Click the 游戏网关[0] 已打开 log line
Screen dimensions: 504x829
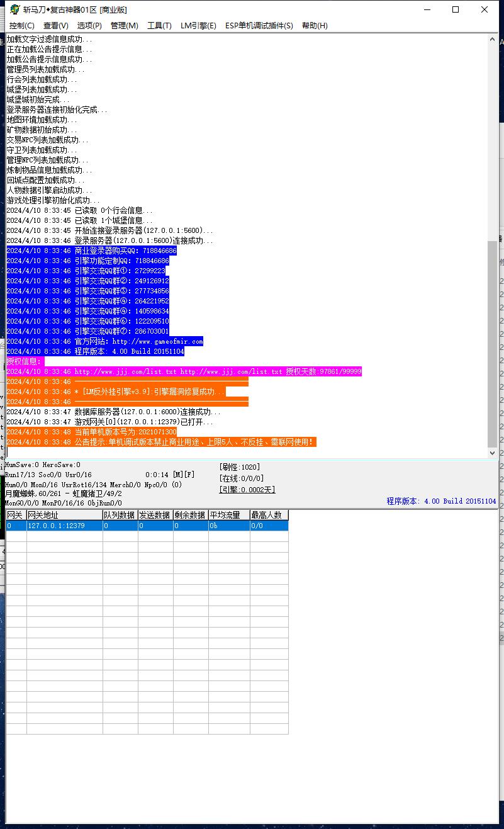(x=110, y=422)
